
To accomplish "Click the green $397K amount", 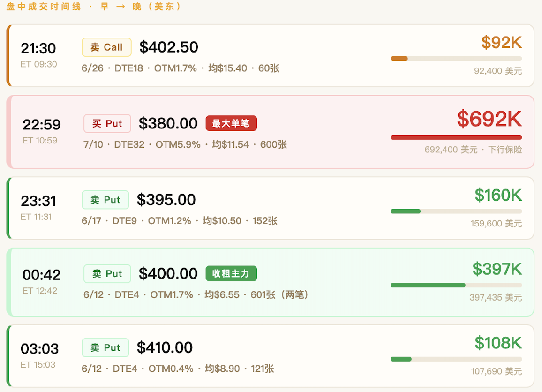I will [x=497, y=269].
